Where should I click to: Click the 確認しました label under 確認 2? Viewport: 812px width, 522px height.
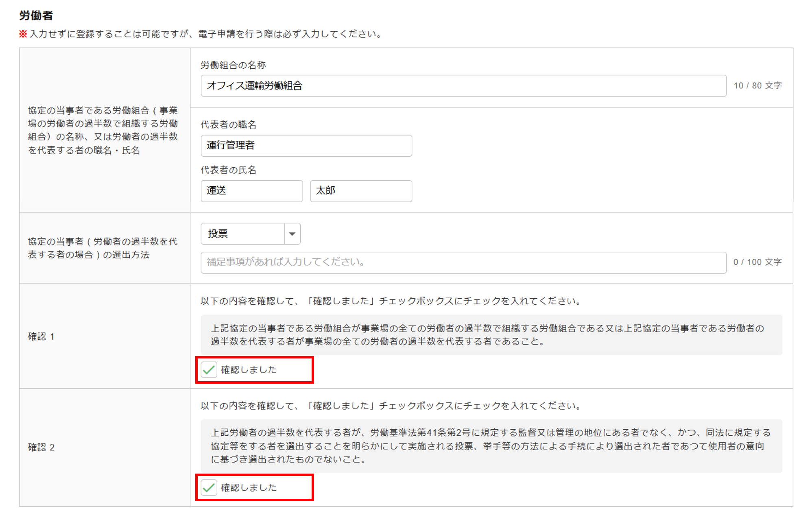pos(249,487)
